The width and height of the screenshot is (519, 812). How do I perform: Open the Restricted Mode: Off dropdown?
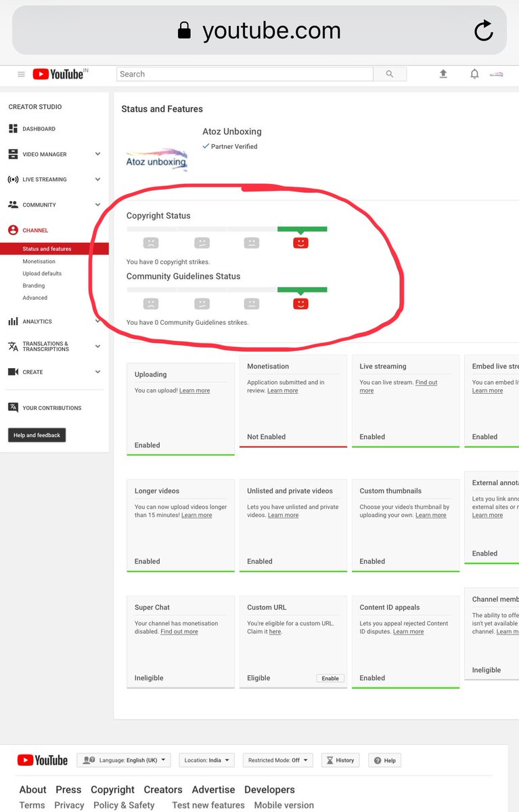coord(278,761)
